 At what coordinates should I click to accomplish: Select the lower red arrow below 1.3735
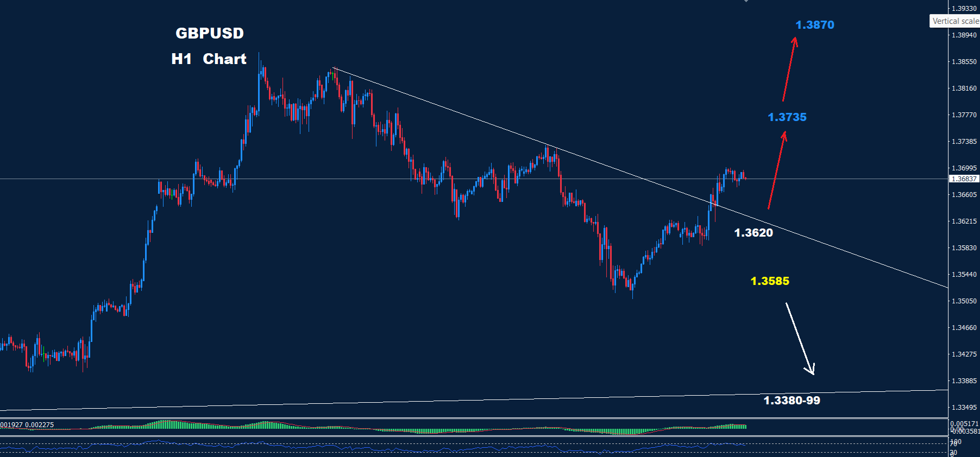tap(777, 170)
